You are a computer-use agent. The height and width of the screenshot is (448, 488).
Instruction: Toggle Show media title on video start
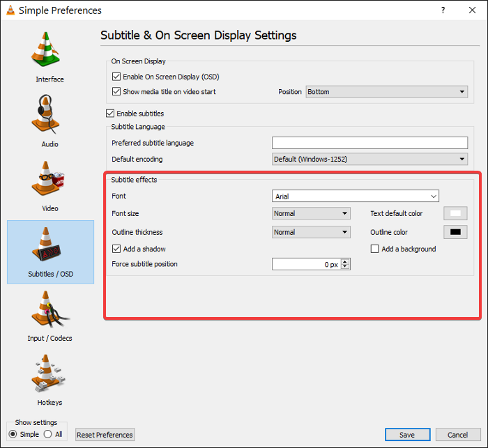click(x=116, y=91)
